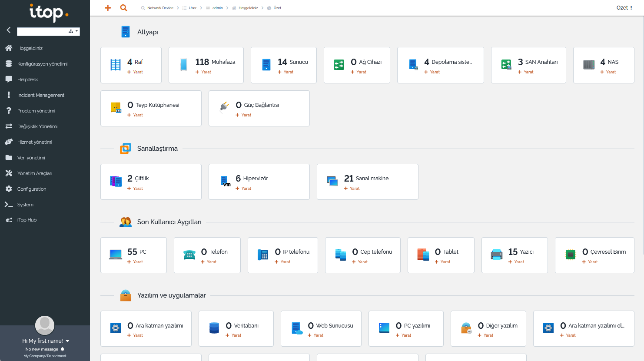This screenshot has width=644, height=361.
Task: Open Helpdesk menu in the sidebar
Action: pyautogui.click(x=27, y=79)
